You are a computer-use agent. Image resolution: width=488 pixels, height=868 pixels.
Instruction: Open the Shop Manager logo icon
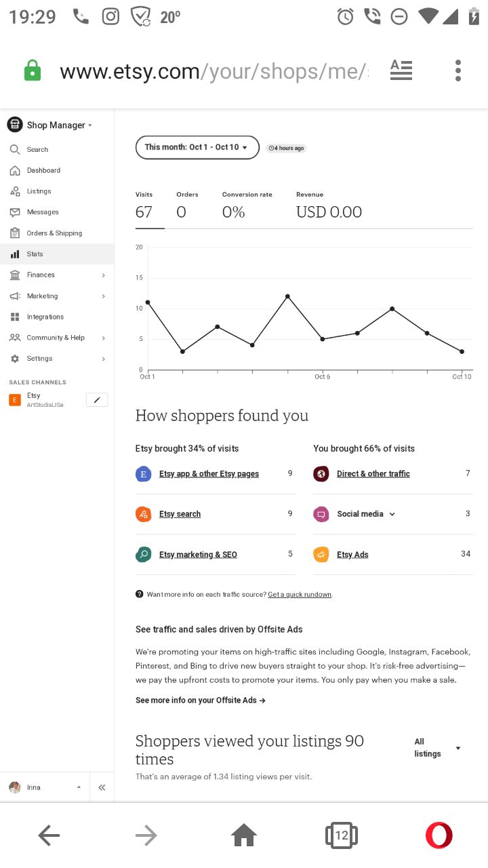pyautogui.click(x=15, y=125)
